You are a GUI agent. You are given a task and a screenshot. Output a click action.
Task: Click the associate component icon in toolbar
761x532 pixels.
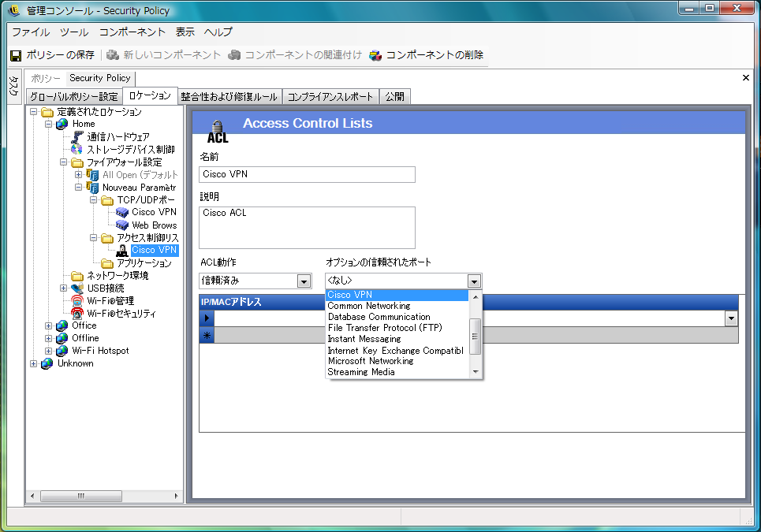[x=234, y=55]
